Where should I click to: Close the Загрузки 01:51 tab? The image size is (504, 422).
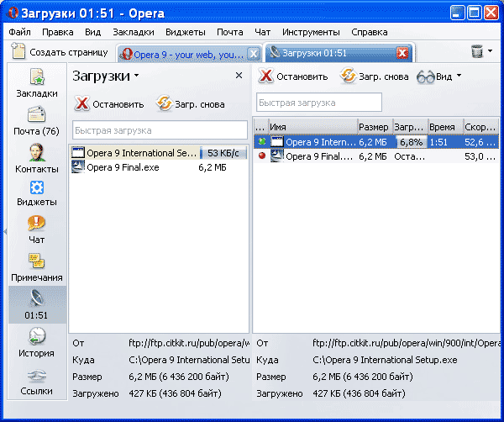(402, 53)
